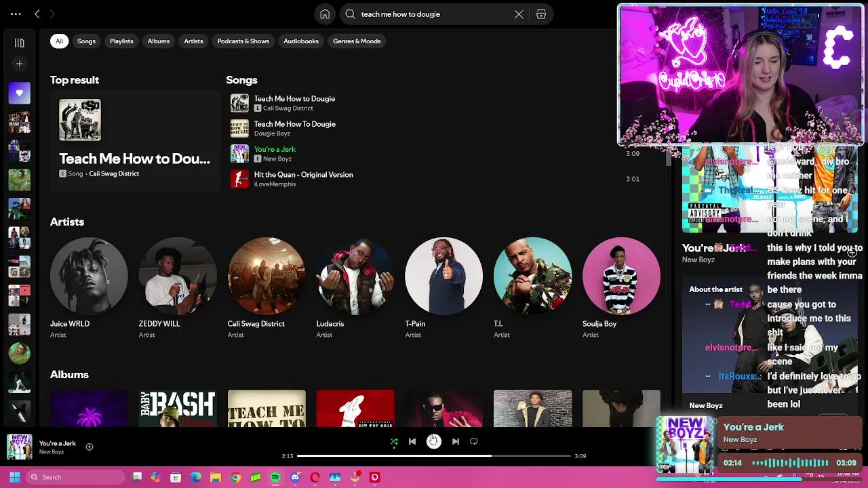Image resolution: width=868 pixels, height=488 pixels.
Task: Open You're a Jerk title in player bar
Action: click(x=58, y=443)
